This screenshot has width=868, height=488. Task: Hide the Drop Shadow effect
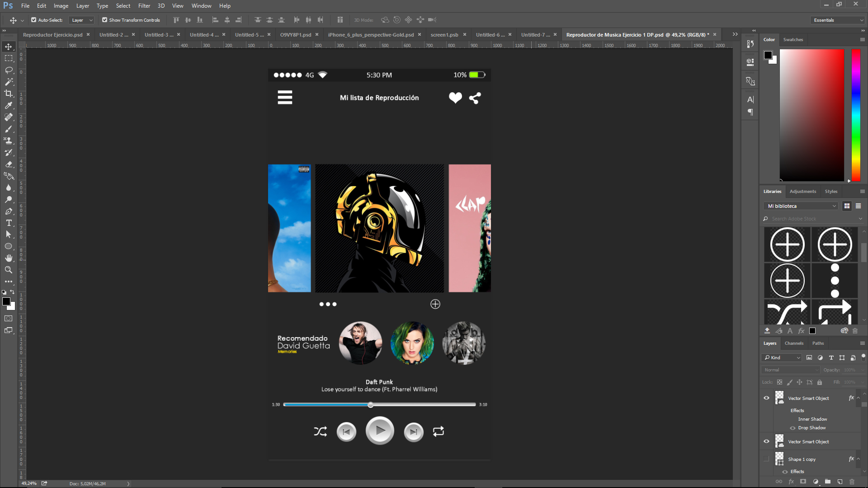(793, 428)
